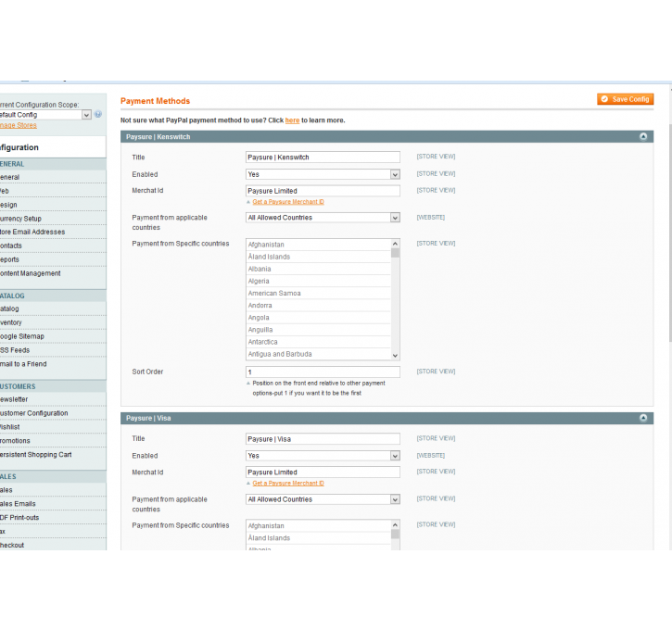
Task: Open the Google Sitemap tab
Action: pos(53,336)
